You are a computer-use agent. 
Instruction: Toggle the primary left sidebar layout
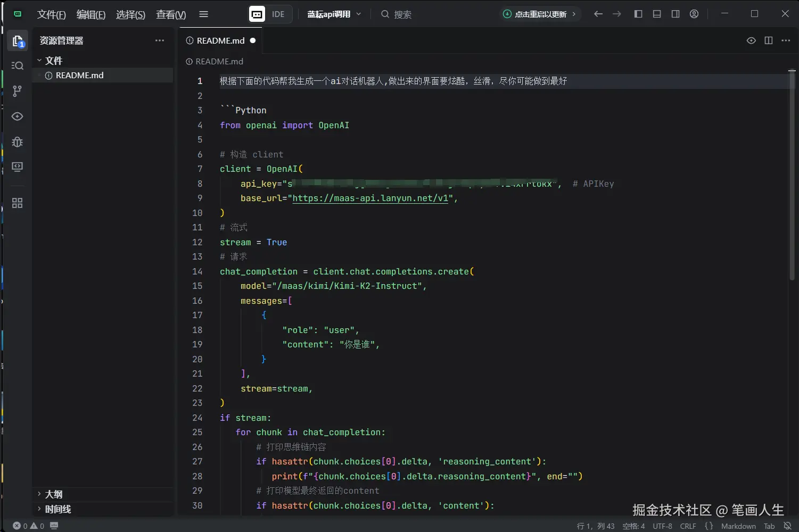coord(638,14)
